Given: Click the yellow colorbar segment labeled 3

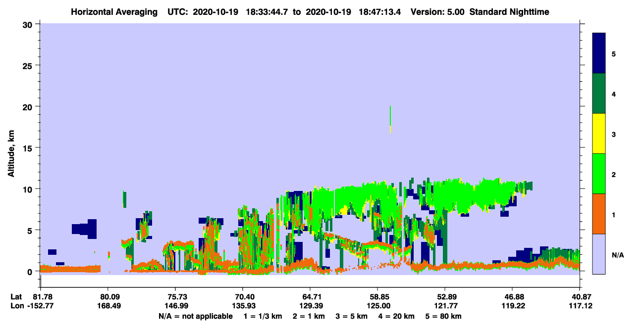Looking at the screenshot, I should click(599, 134).
